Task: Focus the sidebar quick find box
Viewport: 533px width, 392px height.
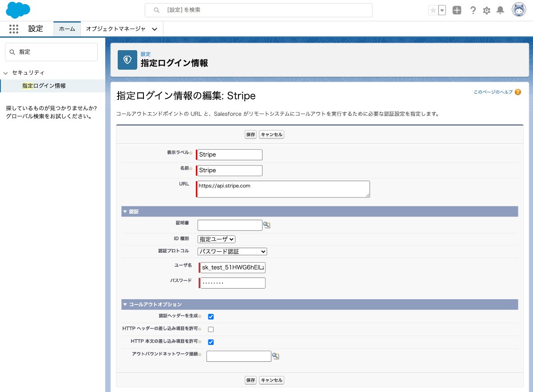Action: (51, 52)
